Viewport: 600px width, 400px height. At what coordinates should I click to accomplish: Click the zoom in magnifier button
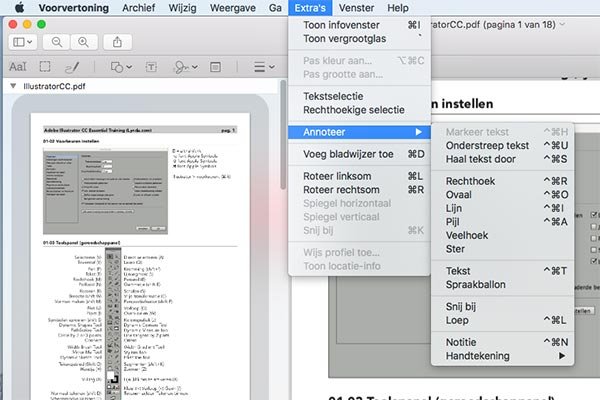83,42
